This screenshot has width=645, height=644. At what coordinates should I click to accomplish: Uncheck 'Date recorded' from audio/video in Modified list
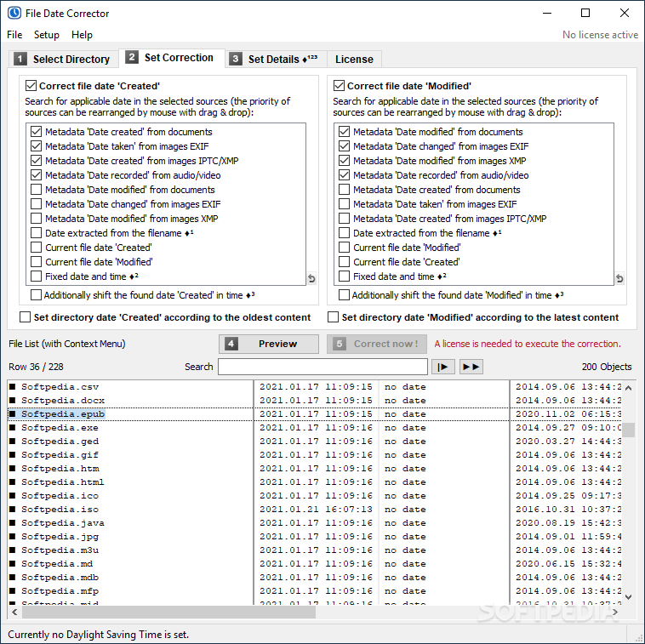pyautogui.click(x=345, y=175)
